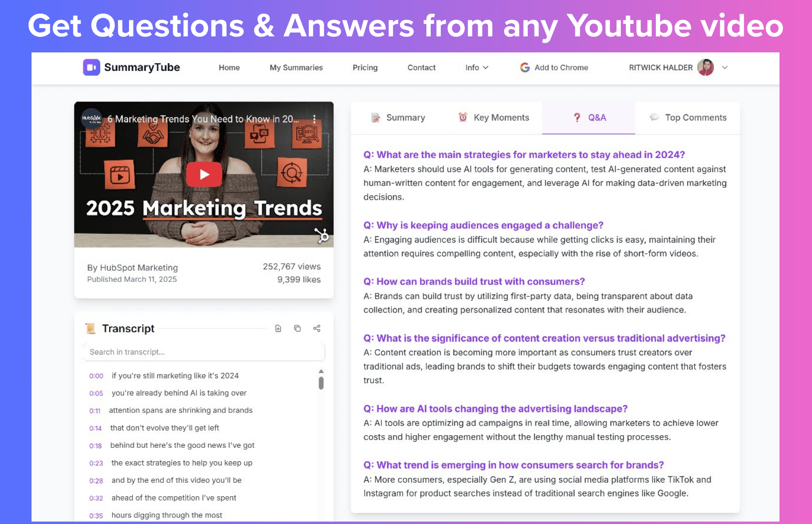
Task: Click the Summary tab document icon
Action: click(375, 117)
